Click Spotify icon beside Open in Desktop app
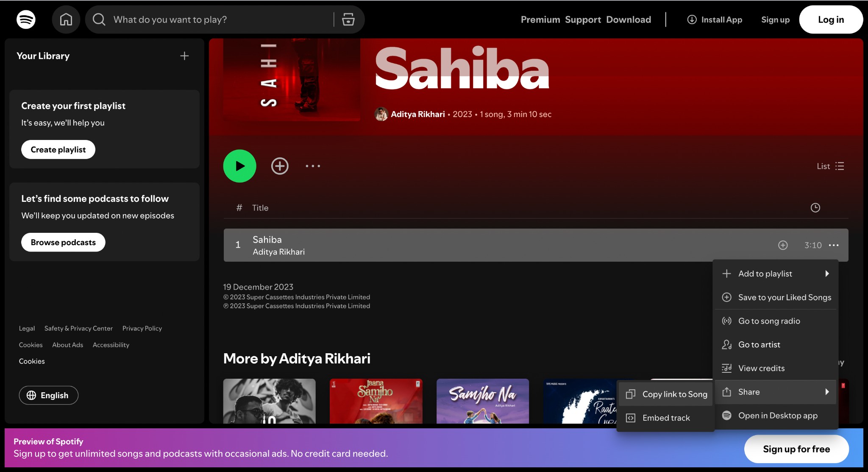The height and width of the screenshot is (472, 868). [x=726, y=416]
